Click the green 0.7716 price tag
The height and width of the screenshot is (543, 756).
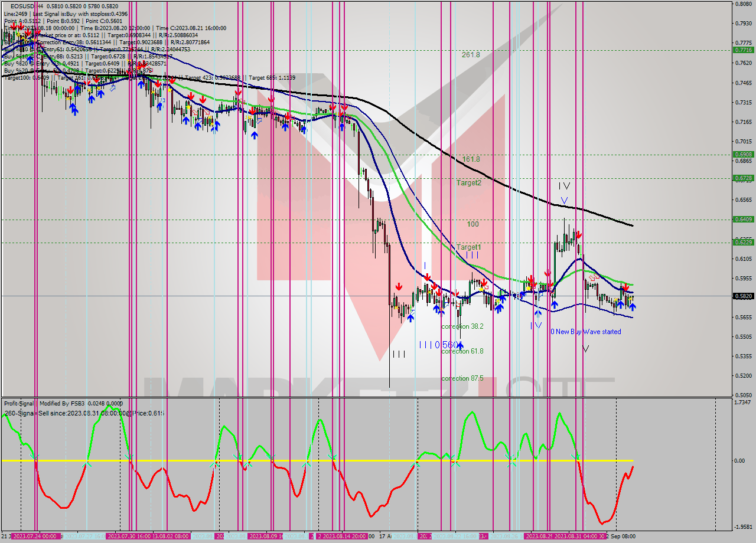tap(742, 50)
